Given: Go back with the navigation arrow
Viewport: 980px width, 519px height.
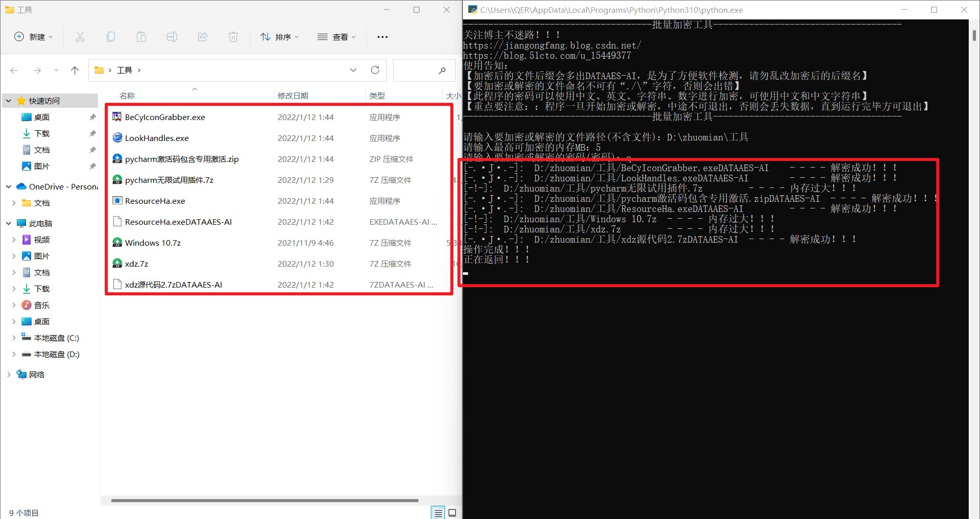Looking at the screenshot, I should coord(14,70).
